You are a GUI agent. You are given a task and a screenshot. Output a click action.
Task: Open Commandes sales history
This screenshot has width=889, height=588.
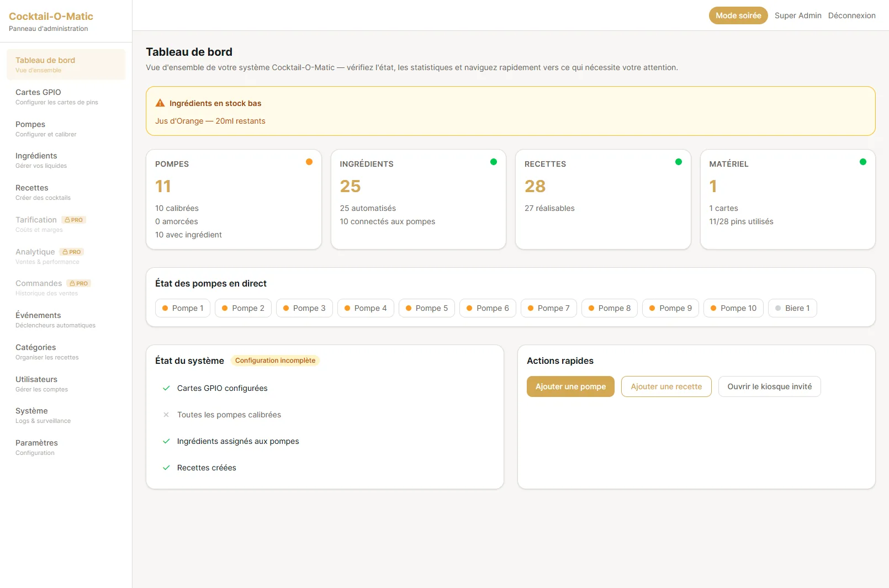click(66, 288)
